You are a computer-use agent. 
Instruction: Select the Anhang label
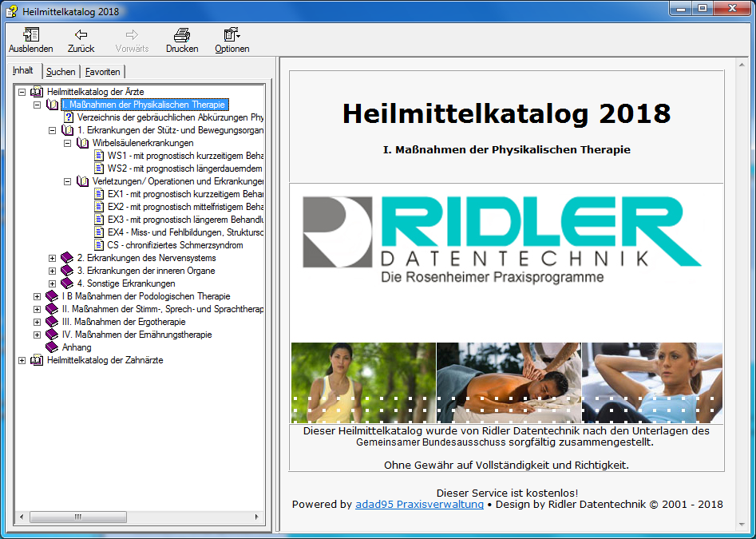point(77,347)
